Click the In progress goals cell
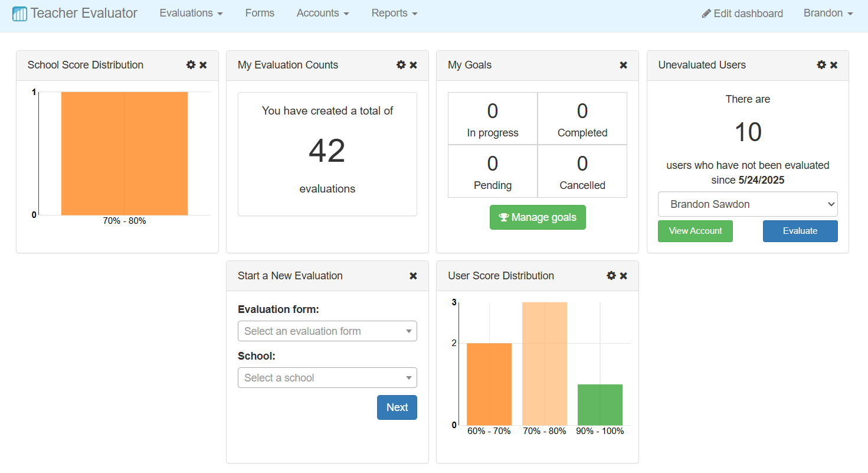 (x=493, y=119)
